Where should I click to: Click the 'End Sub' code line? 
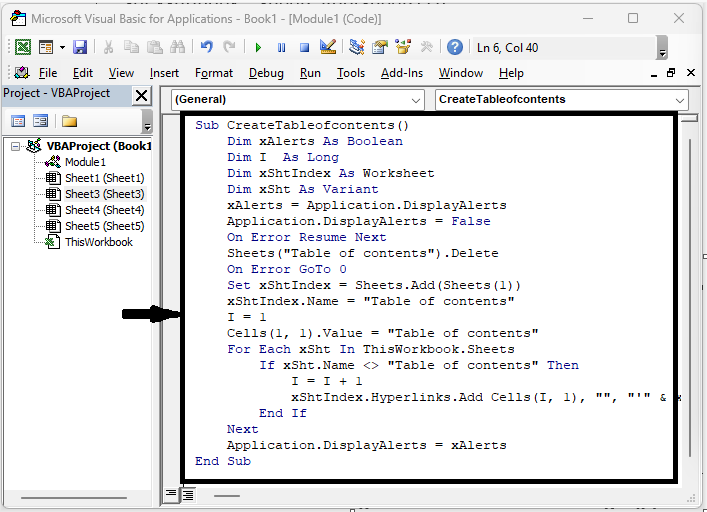[223, 461]
